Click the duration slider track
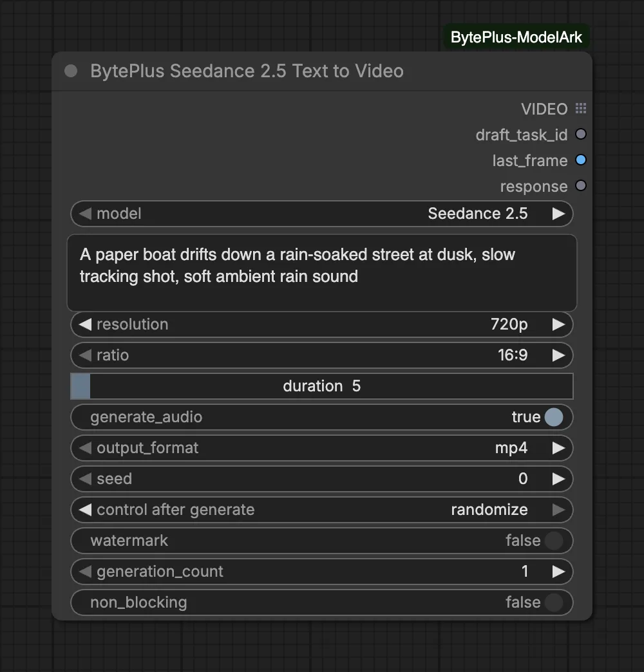The width and height of the screenshot is (644, 672). pos(321,386)
